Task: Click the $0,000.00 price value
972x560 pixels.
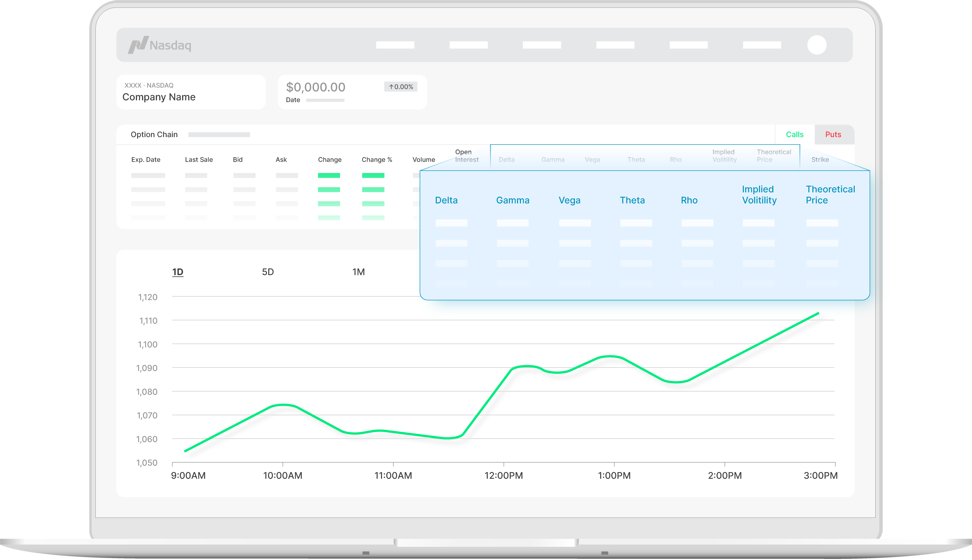Action: click(316, 87)
